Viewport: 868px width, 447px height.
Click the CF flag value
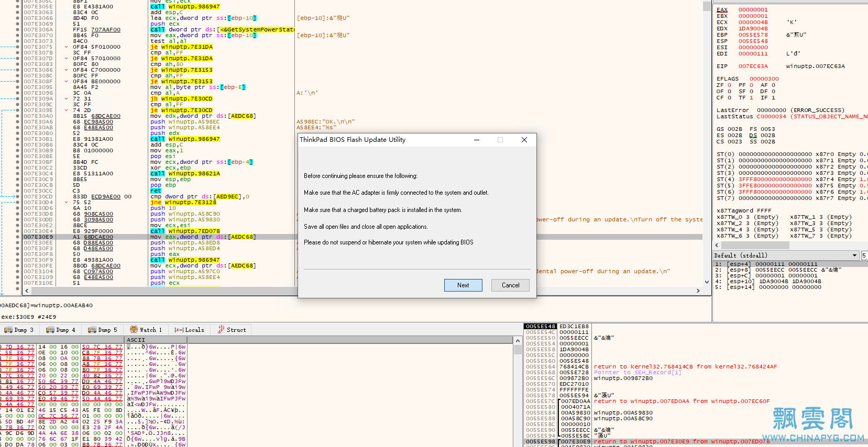point(729,98)
